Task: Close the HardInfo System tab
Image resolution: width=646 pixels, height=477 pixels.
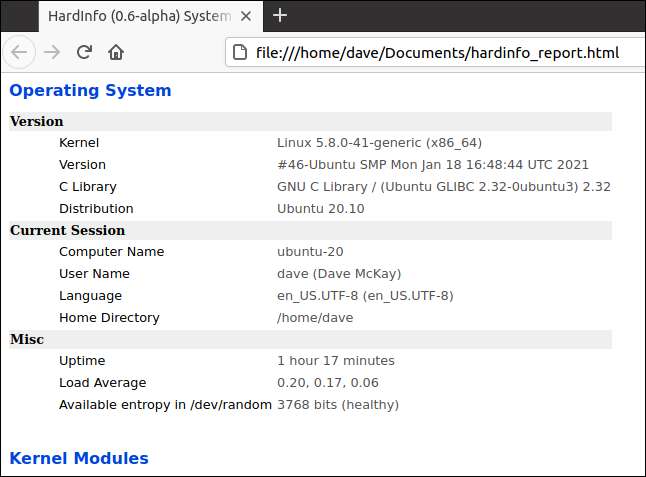Action: coord(247,15)
